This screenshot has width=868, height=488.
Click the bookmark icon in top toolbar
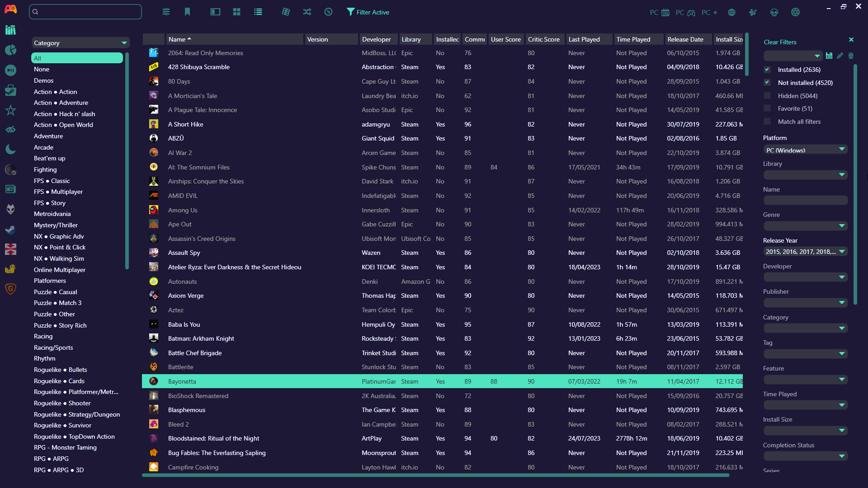pyautogui.click(x=187, y=12)
